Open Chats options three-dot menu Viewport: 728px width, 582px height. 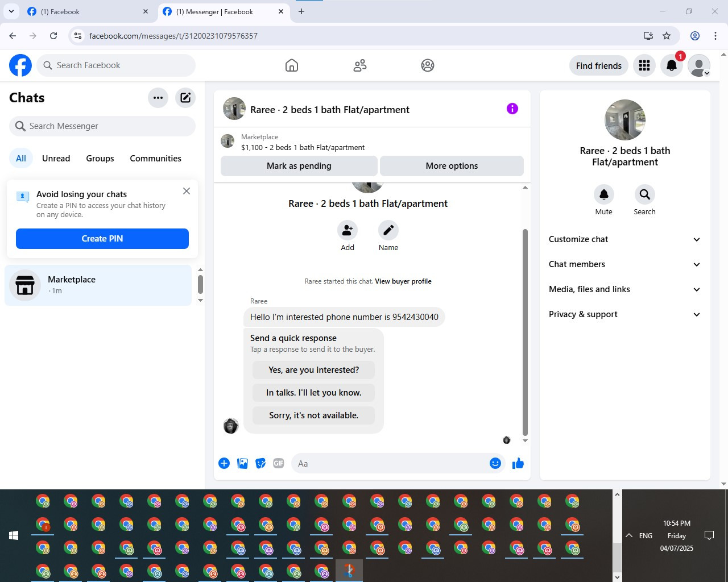(x=158, y=98)
